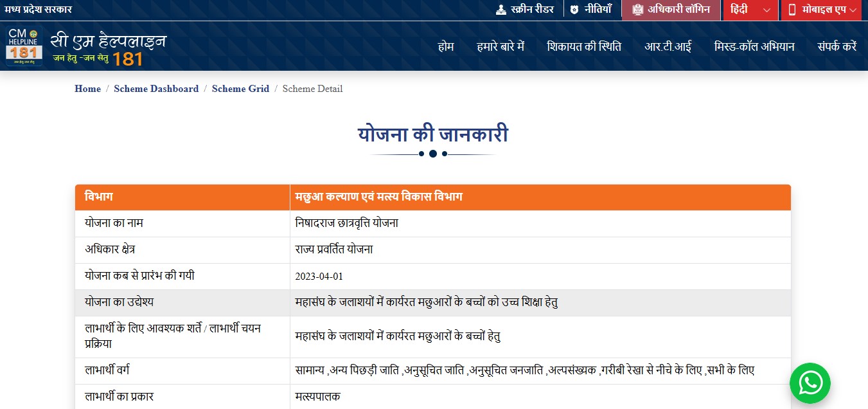The width and height of the screenshot is (868, 409).
Task: Click योजना का नाम row label
Action: point(114,223)
